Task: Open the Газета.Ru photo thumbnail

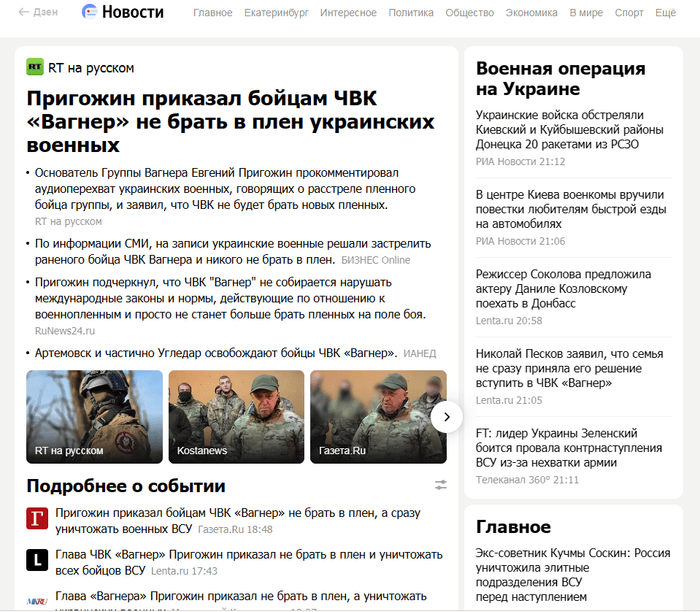Action: pos(378,416)
